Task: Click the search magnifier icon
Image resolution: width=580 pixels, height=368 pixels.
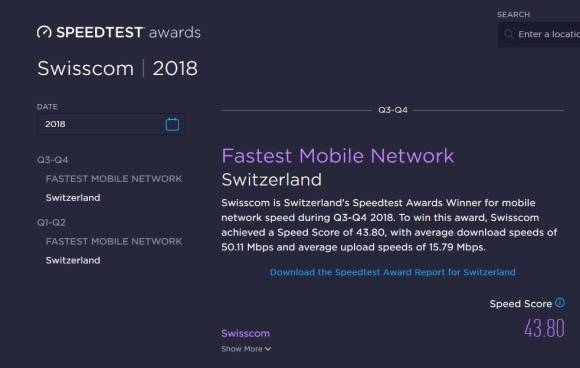Action: [509, 34]
